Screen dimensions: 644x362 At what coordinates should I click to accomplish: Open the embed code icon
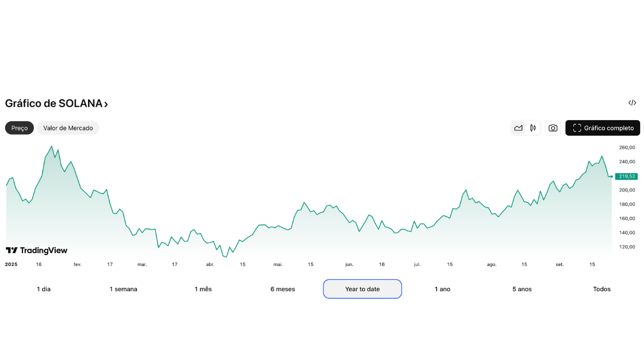tap(632, 103)
